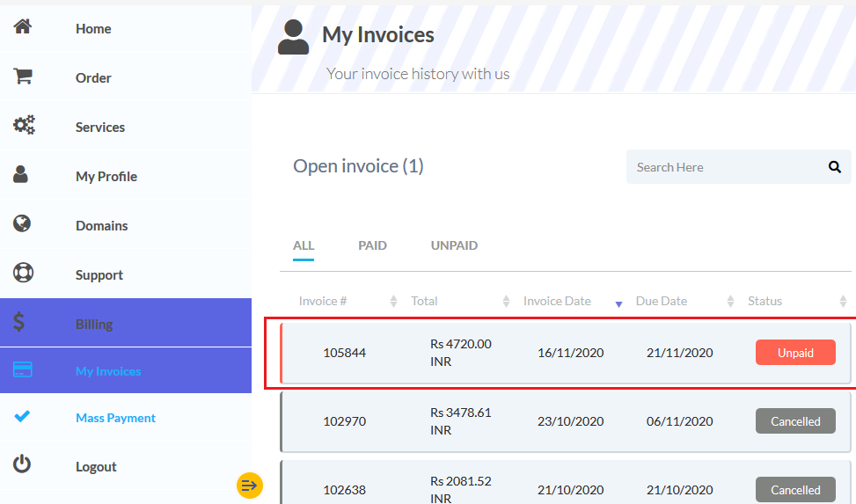The width and height of the screenshot is (856, 504).
Task: Click the Rs 4720.00 INR total
Action: pyautogui.click(x=461, y=353)
